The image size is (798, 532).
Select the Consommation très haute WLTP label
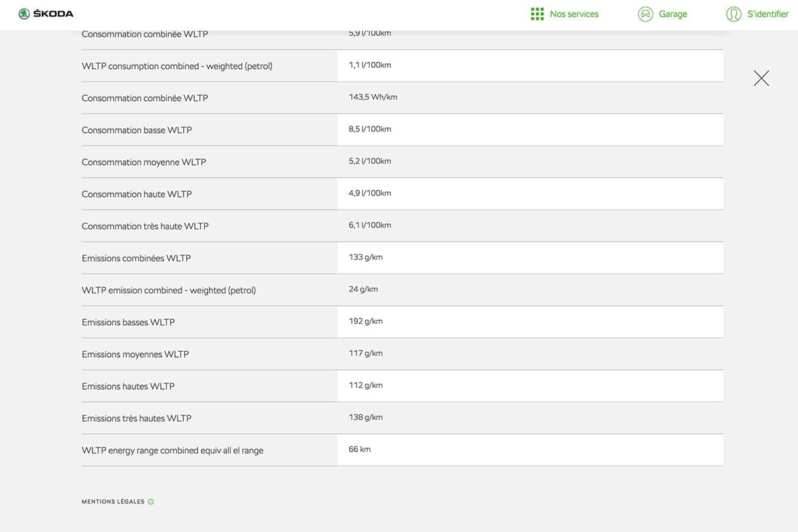(x=145, y=226)
